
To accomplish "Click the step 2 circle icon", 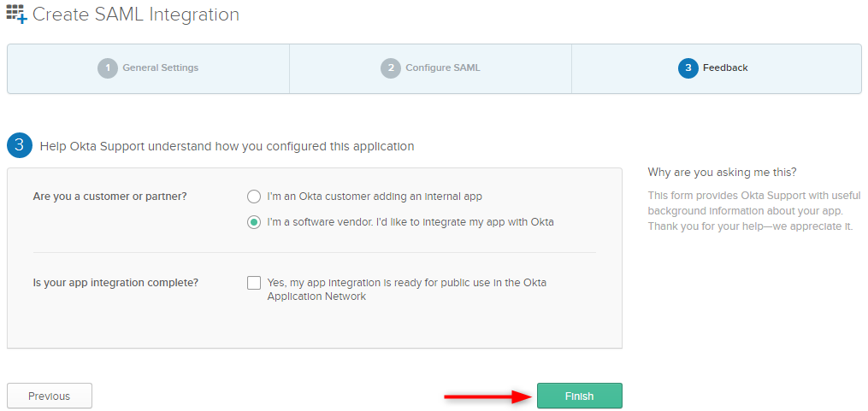I will [391, 68].
